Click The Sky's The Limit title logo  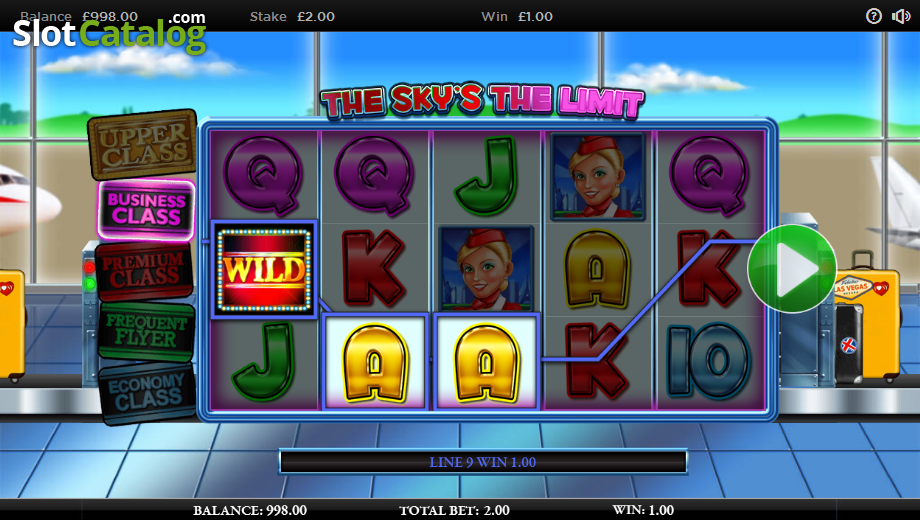pyautogui.click(x=482, y=101)
